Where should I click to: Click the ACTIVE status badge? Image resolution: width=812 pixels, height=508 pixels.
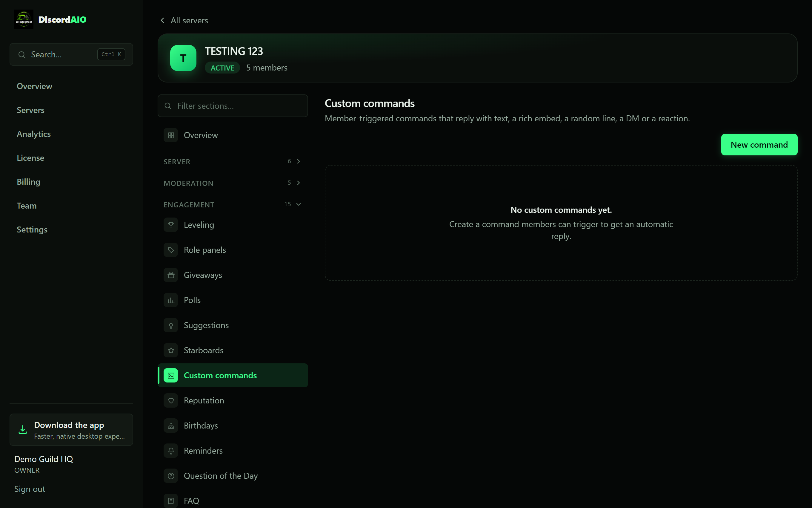222,68
